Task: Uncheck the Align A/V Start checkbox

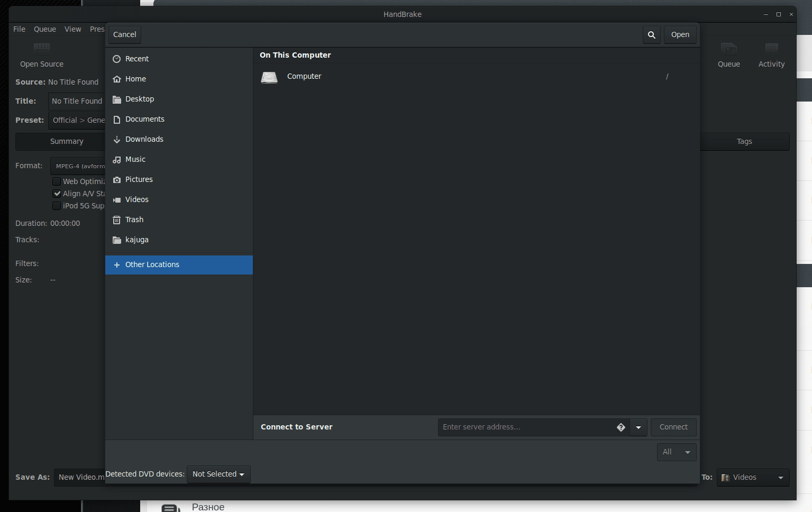Action: (x=57, y=194)
